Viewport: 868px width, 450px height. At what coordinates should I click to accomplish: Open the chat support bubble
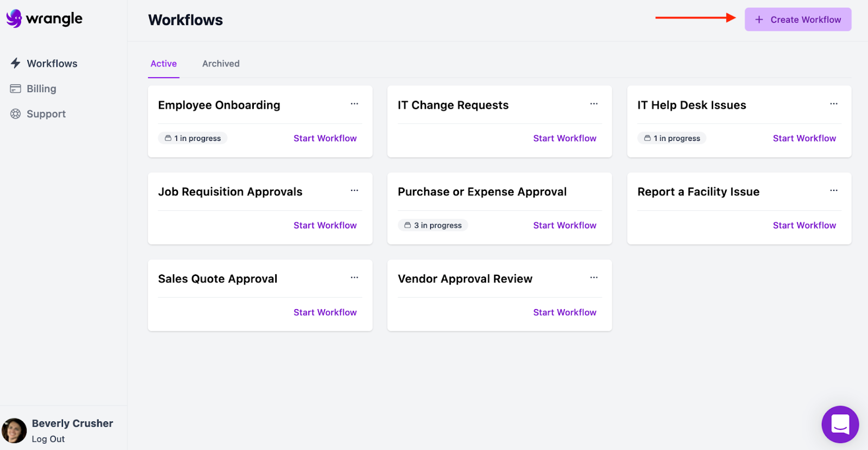[840, 424]
